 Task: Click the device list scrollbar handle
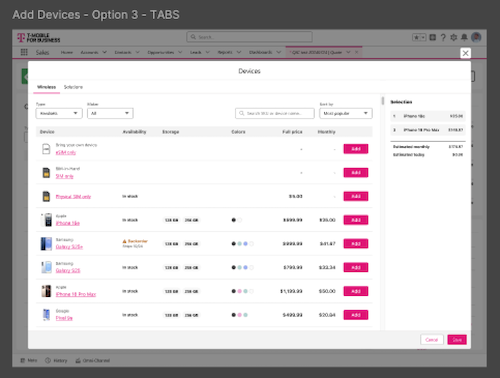(383, 101)
